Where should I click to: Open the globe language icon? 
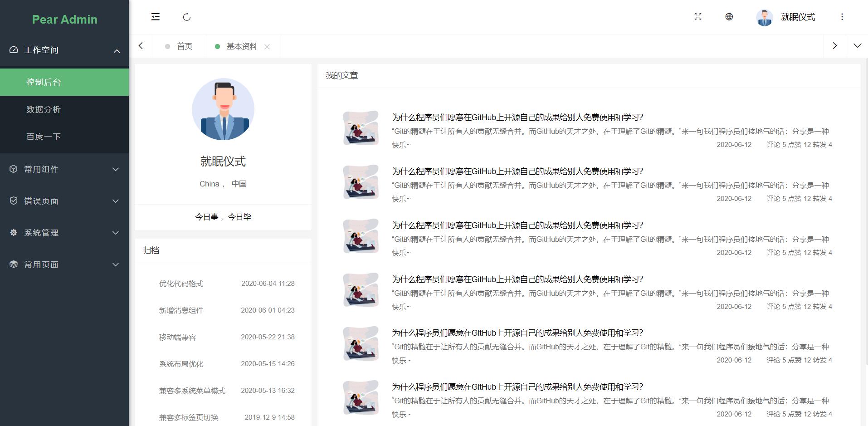click(x=729, y=17)
